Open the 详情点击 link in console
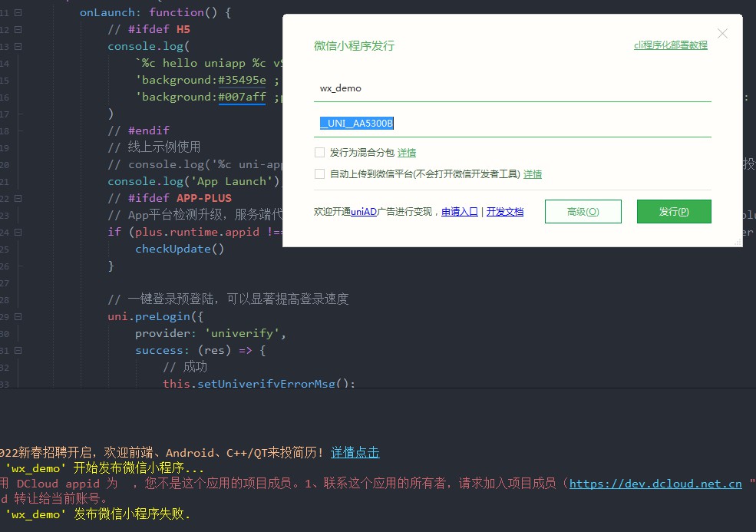 click(355, 452)
